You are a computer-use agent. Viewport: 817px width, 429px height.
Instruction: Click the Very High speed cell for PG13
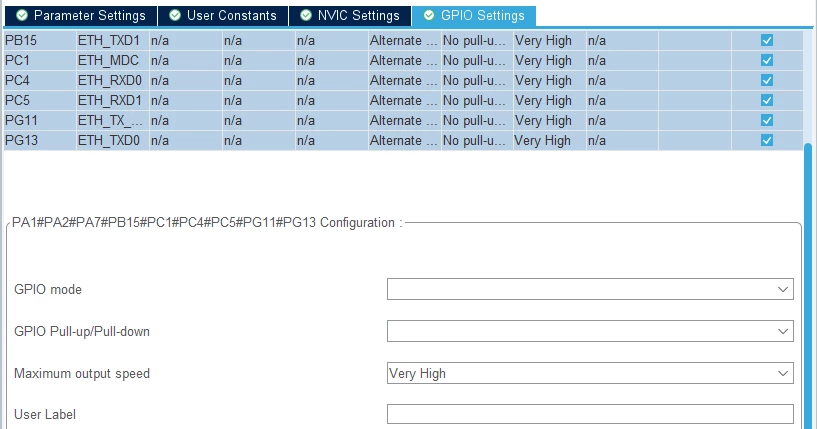[549, 140]
